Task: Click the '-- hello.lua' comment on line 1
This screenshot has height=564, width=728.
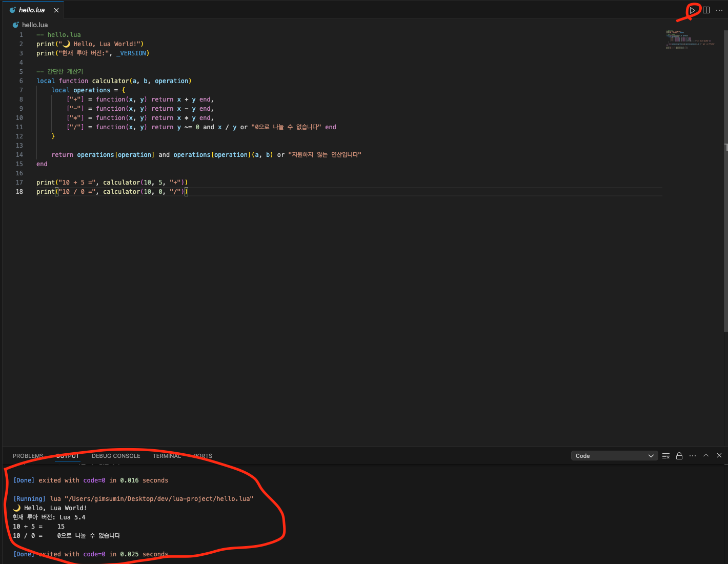Action: [x=58, y=35]
